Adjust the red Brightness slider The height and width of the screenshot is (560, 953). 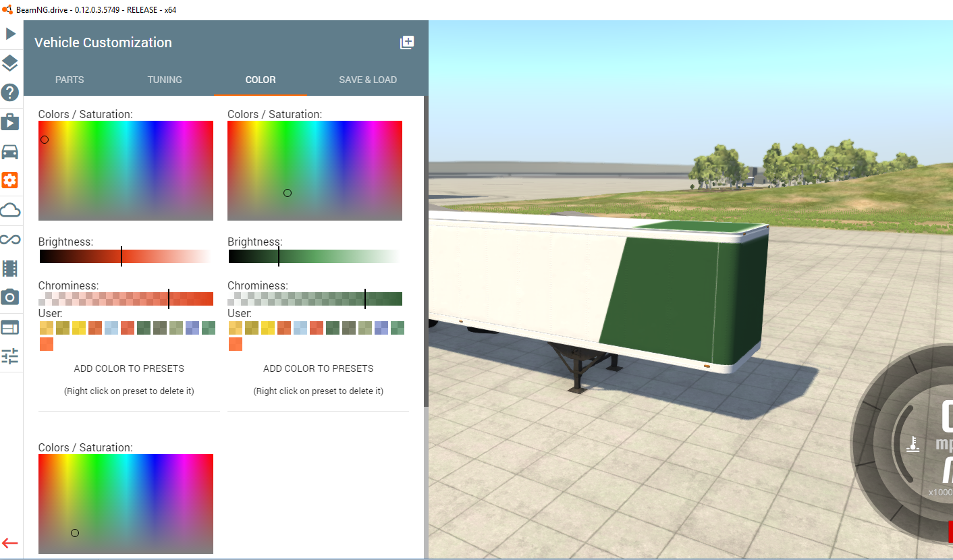tap(126, 256)
